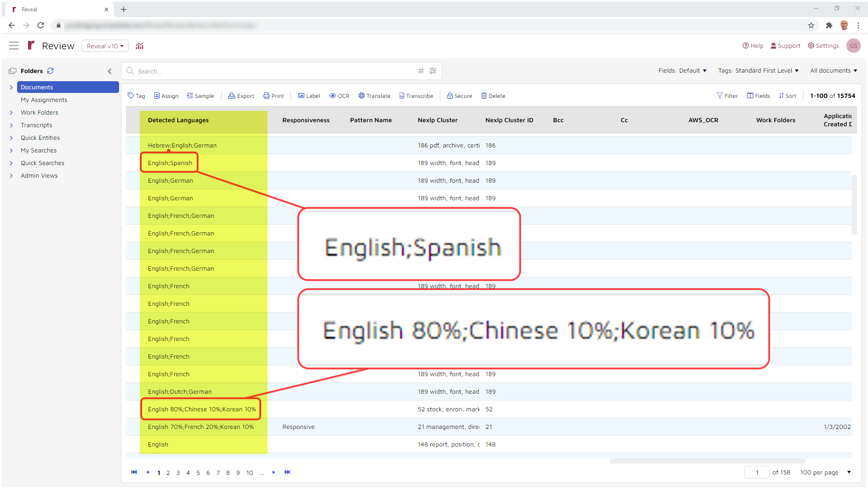The image size is (868, 488).
Task: Click the Secure icon to secure documents
Action: 460,96
